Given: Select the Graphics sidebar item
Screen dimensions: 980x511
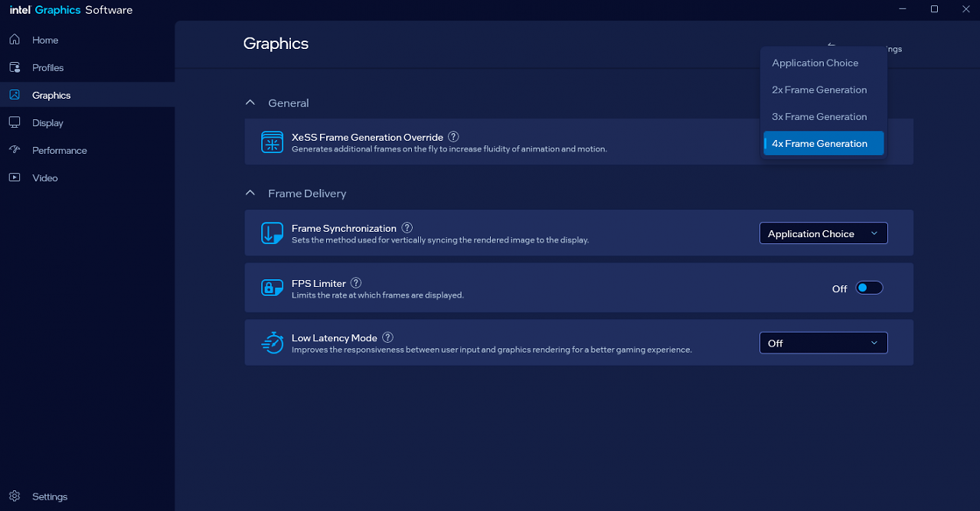Looking at the screenshot, I should point(87,95).
